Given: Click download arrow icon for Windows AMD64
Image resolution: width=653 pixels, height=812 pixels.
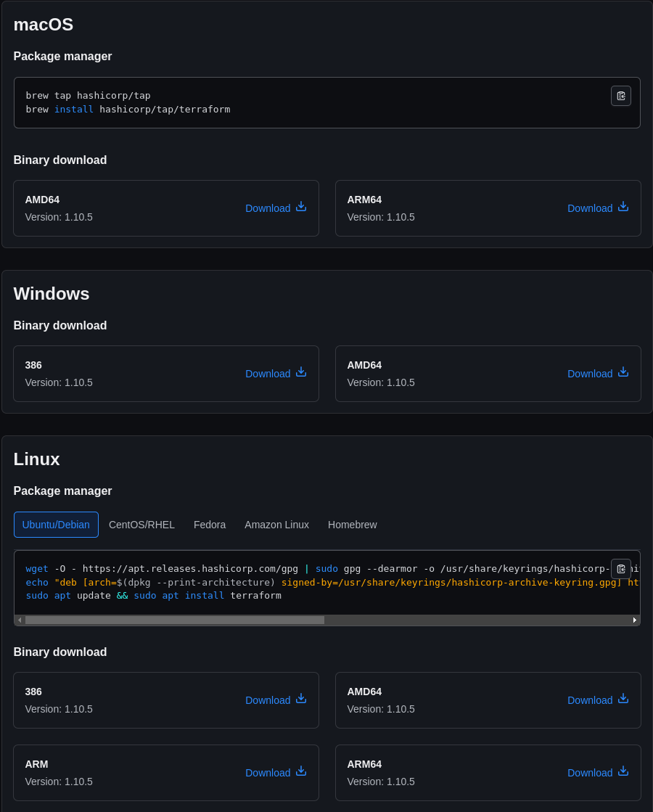Looking at the screenshot, I should [x=623, y=372].
